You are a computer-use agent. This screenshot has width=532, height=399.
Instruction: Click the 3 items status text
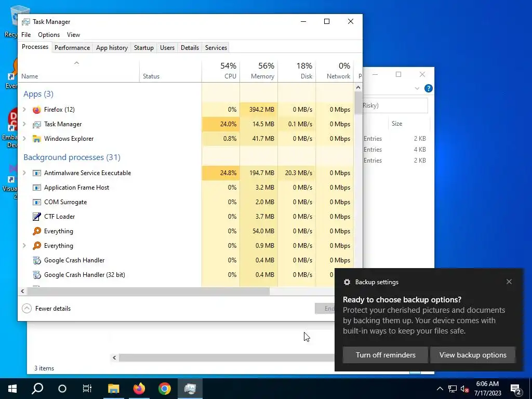tap(44, 368)
